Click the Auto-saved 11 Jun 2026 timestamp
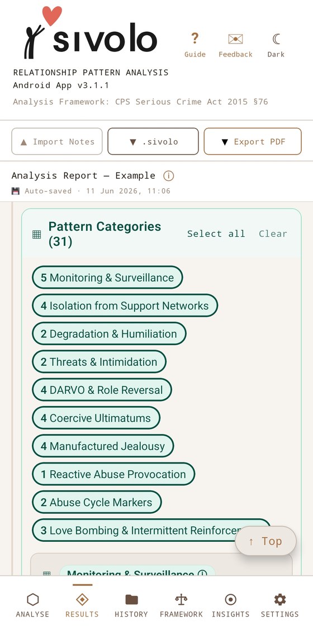313x644 pixels. point(97,191)
